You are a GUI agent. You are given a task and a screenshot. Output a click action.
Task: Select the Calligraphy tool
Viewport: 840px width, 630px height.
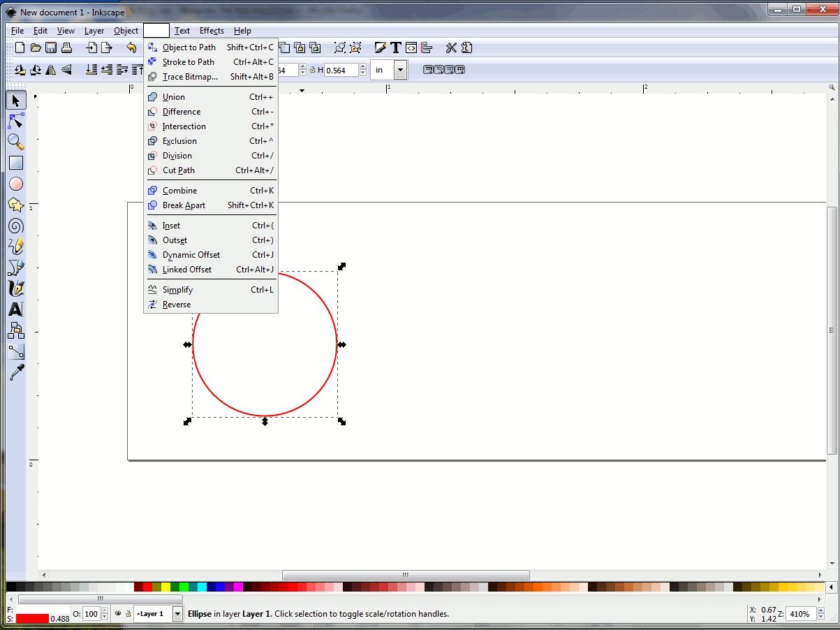[16, 288]
